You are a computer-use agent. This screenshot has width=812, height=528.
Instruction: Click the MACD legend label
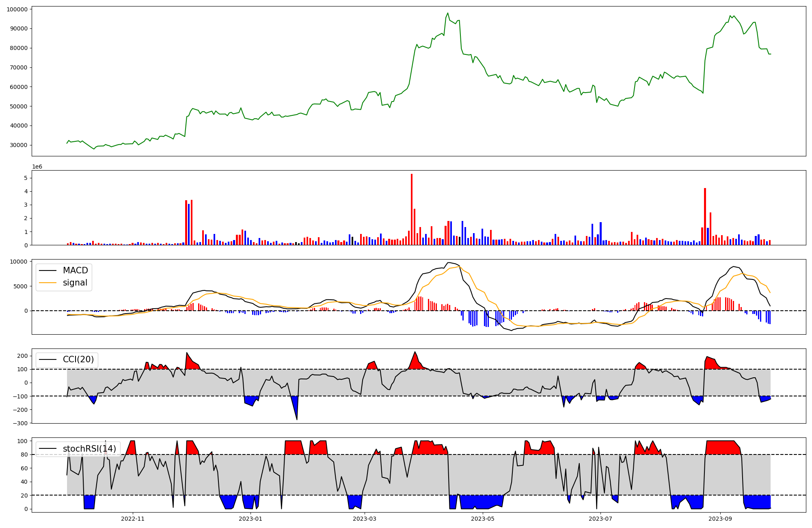click(x=75, y=270)
